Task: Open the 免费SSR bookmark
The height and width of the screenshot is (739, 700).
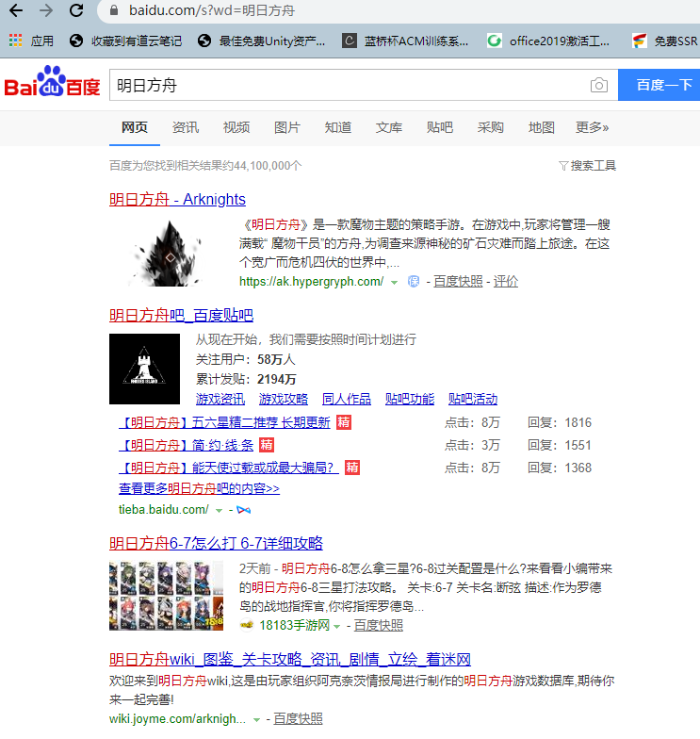Action: pyautogui.click(x=665, y=41)
